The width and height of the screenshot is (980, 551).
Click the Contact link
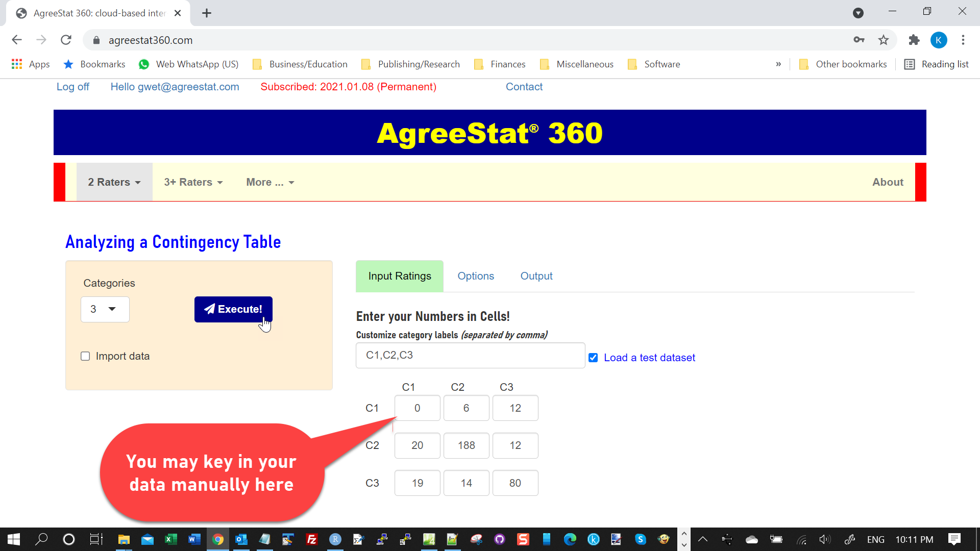pyautogui.click(x=524, y=87)
